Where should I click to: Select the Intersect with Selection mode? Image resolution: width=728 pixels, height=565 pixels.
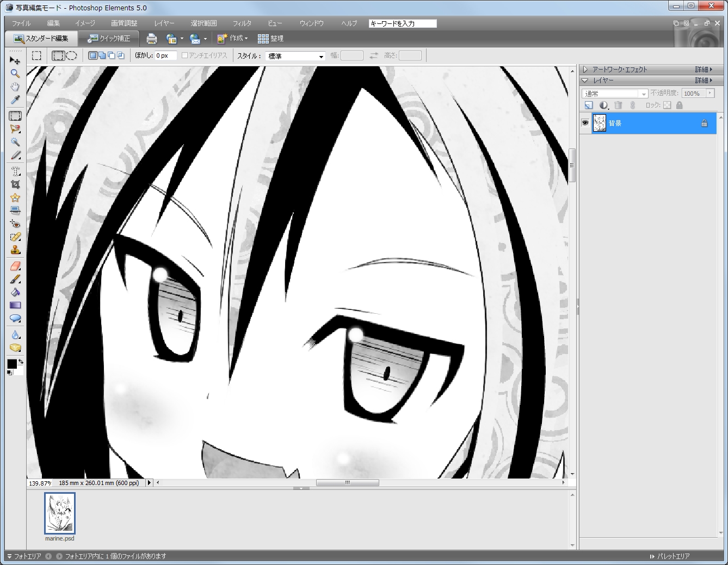pos(120,55)
